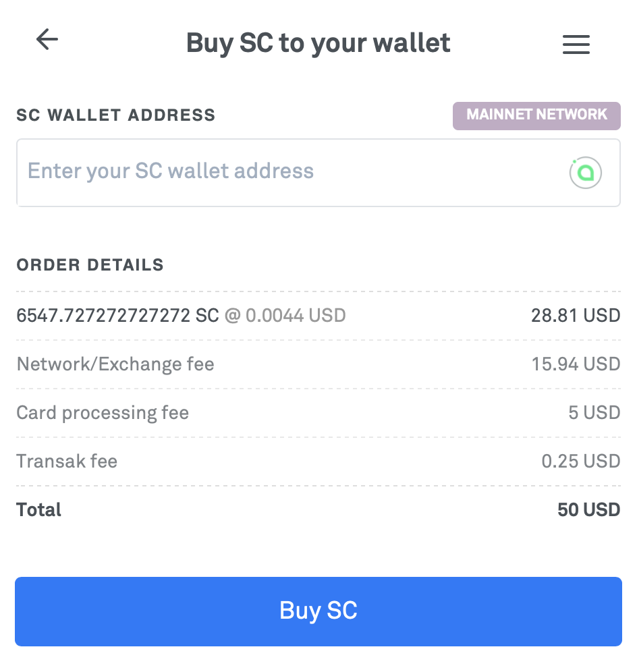Image resolution: width=637 pixels, height=672 pixels.
Task: Go back using the left arrow icon
Action: pyautogui.click(x=47, y=39)
